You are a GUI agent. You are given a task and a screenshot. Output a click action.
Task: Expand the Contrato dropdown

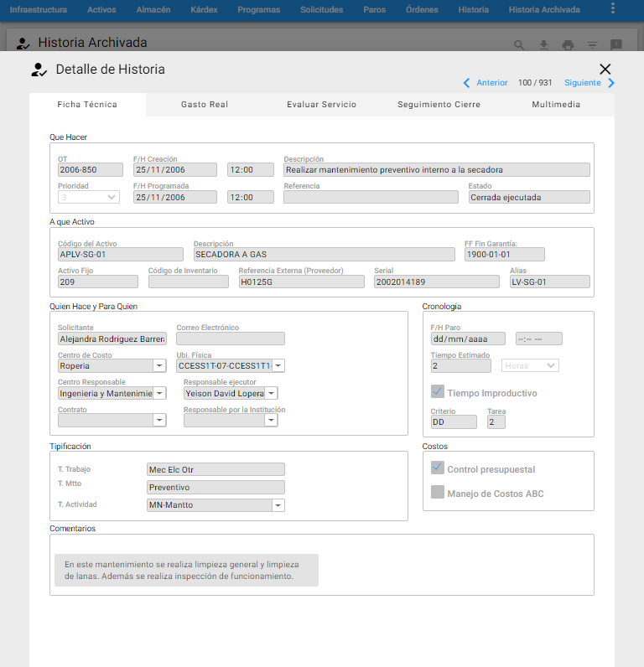[x=159, y=421]
